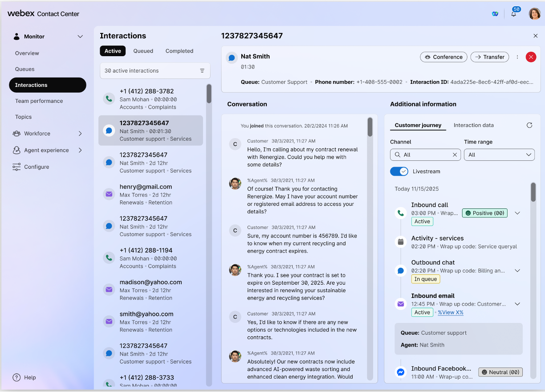Open the notifications bell icon
The height and width of the screenshot is (392, 545).
(x=513, y=14)
